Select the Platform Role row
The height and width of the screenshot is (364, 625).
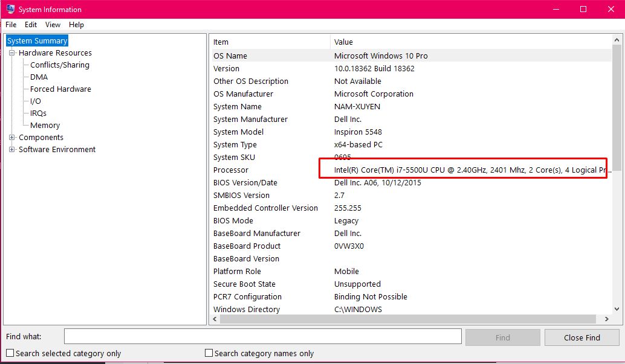[x=410, y=272]
